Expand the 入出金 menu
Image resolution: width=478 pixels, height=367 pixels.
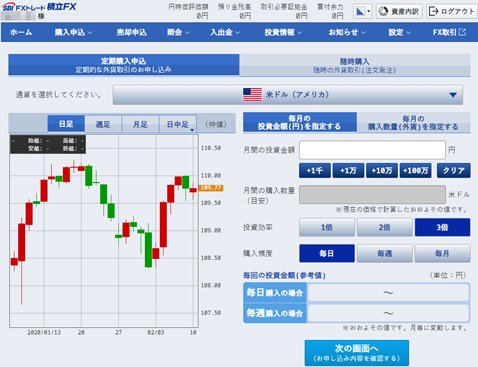click(x=225, y=32)
